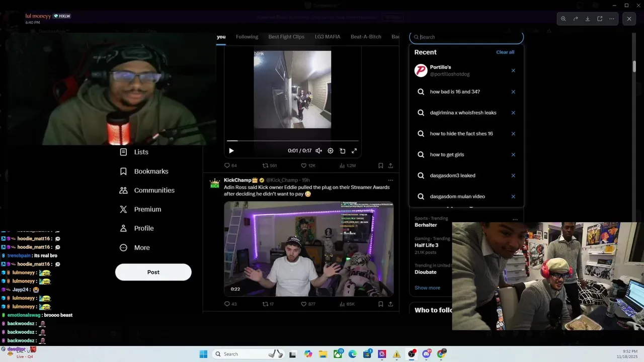Open Bookmarks in sidebar

pos(144,171)
